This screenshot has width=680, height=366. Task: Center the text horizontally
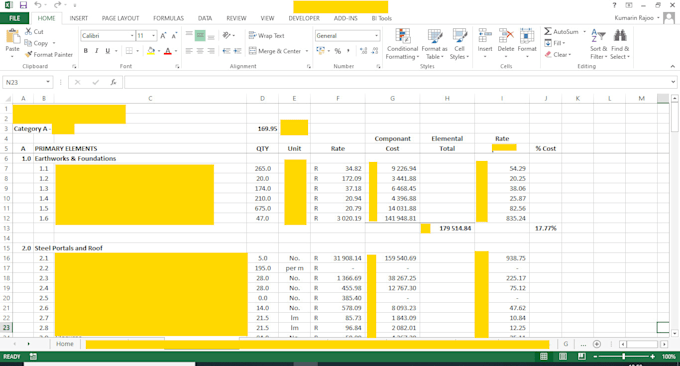tap(200, 51)
